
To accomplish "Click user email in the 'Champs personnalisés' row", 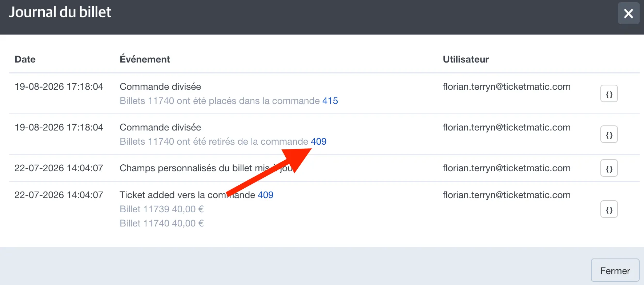I will click(x=507, y=168).
